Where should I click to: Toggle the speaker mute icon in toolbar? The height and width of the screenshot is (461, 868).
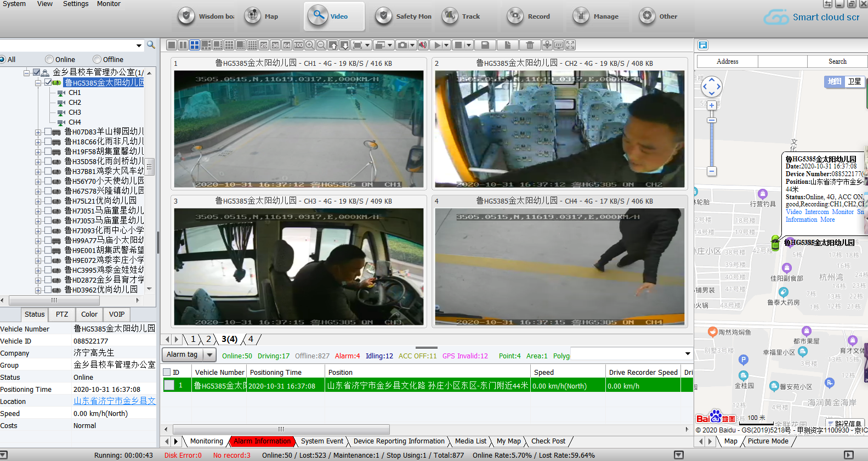[x=423, y=45]
